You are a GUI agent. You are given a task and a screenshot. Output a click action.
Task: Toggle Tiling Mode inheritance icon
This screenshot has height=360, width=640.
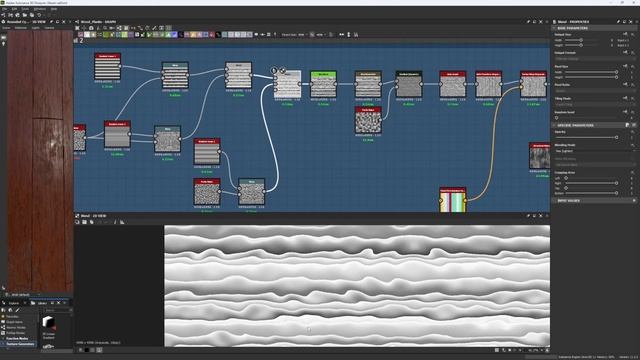tap(625, 98)
